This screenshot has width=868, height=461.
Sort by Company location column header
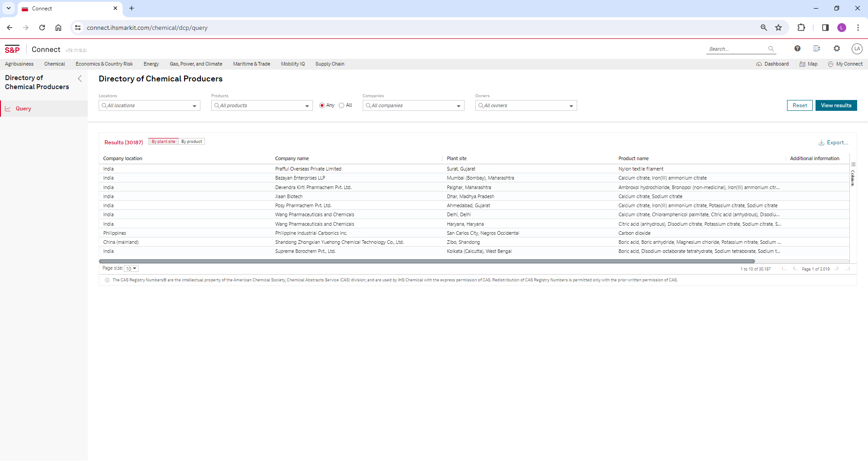click(123, 159)
